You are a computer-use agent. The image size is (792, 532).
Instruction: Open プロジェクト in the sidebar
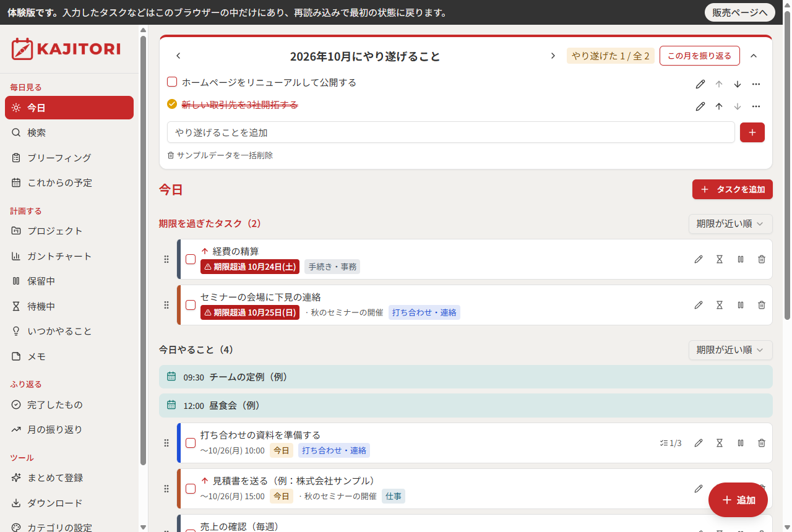click(x=69, y=231)
